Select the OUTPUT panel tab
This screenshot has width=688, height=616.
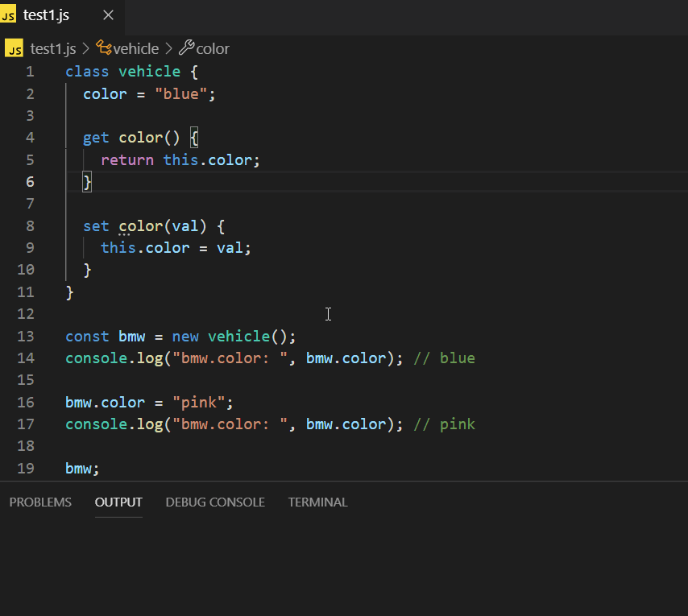pos(118,502)
